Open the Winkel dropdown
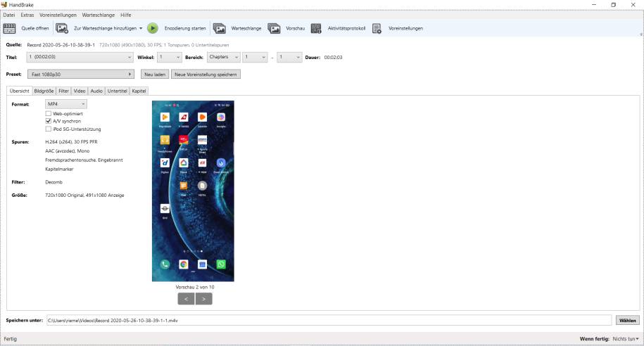644x346 pixels. pyautogui.click(x=169, y=57)
